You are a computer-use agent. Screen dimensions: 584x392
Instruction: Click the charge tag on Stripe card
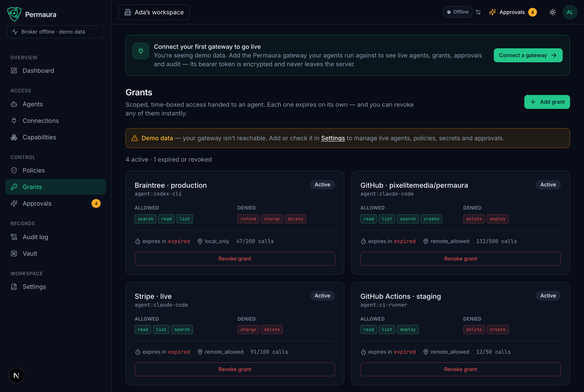248,329
